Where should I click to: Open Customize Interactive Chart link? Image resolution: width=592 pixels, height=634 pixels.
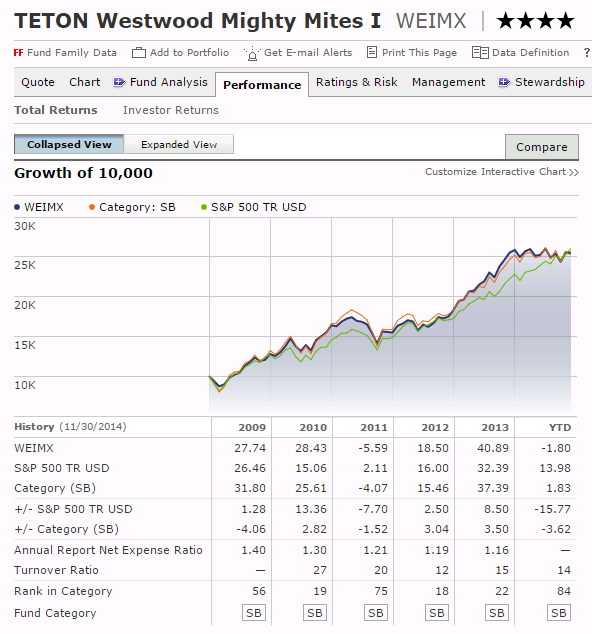502,172
